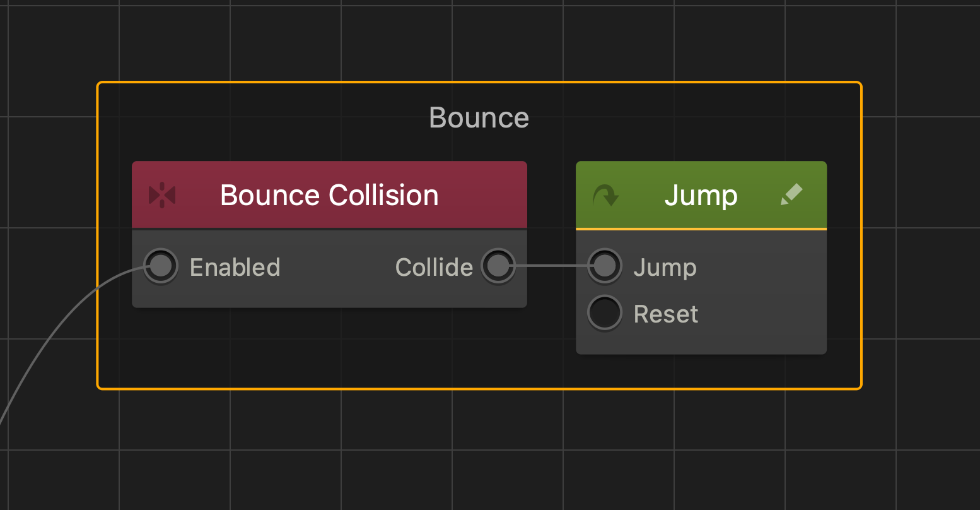The image size is (980, 510).
Task: Click the Bounce Collision node icon
Action: (x=162, y=195)
